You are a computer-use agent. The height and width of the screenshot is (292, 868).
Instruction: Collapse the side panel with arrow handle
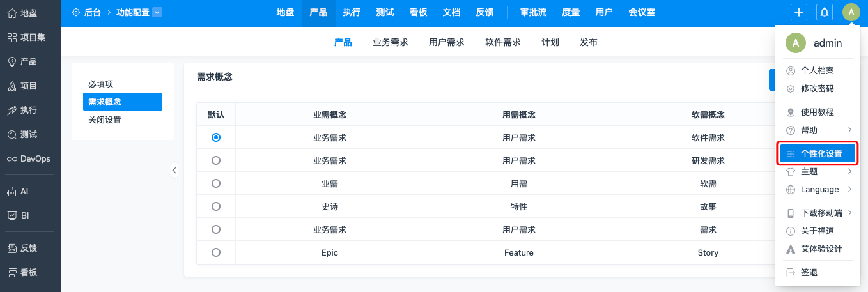tap(174, 170)
